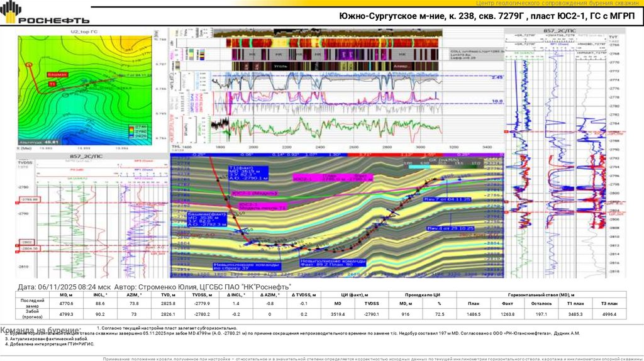
Task: Click the depth color legend on the structure map
Action: tap(138, 132)
